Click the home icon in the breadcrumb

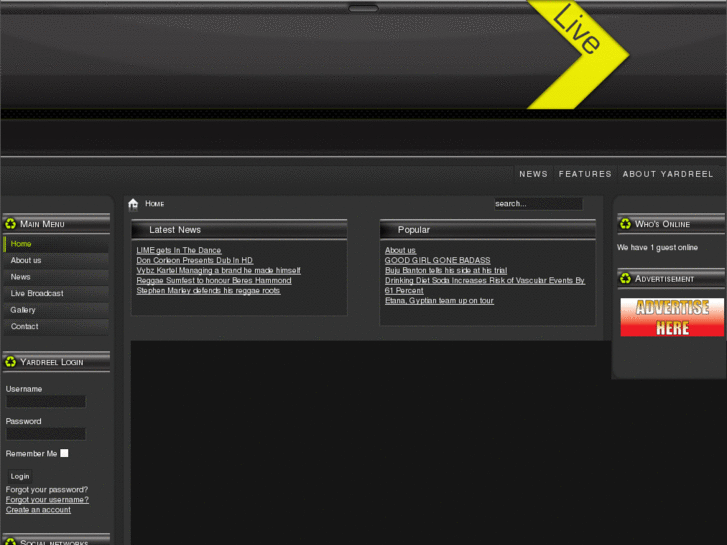click(x=133, y=204)
